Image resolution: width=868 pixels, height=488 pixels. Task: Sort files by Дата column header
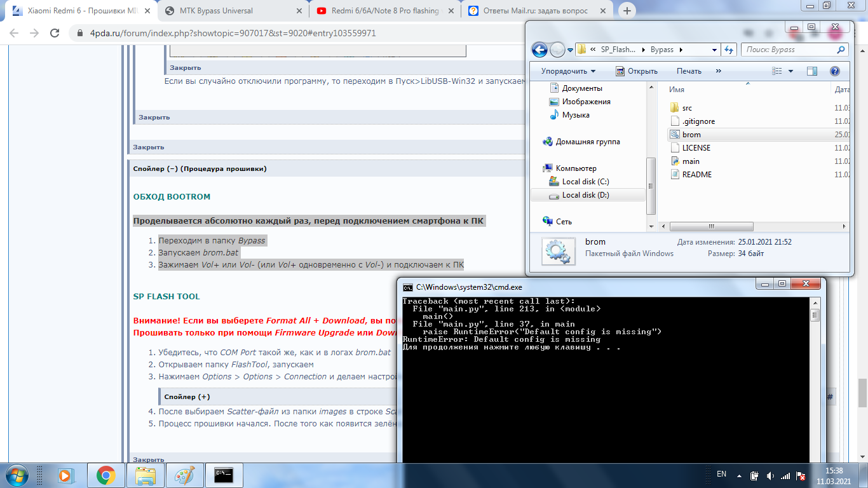841,90
